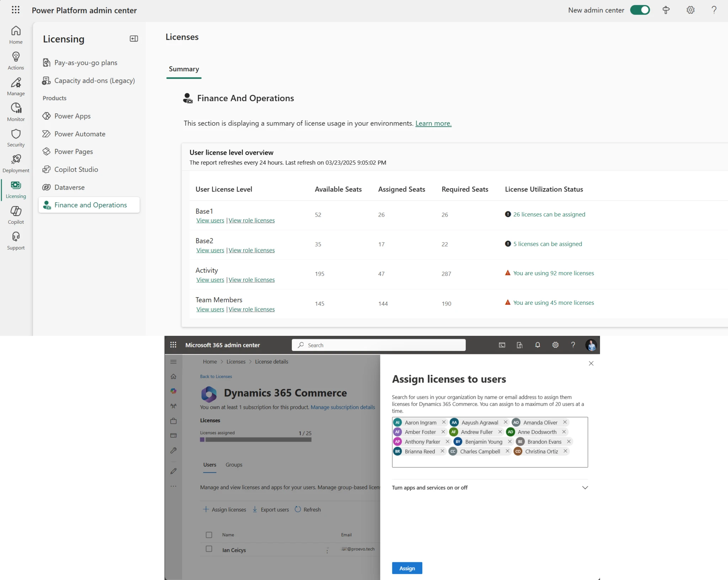The width and height of the screenshot is (728, 580).
Task: Check the select-all Name header checkbox
Action: (x=209, y=535)
